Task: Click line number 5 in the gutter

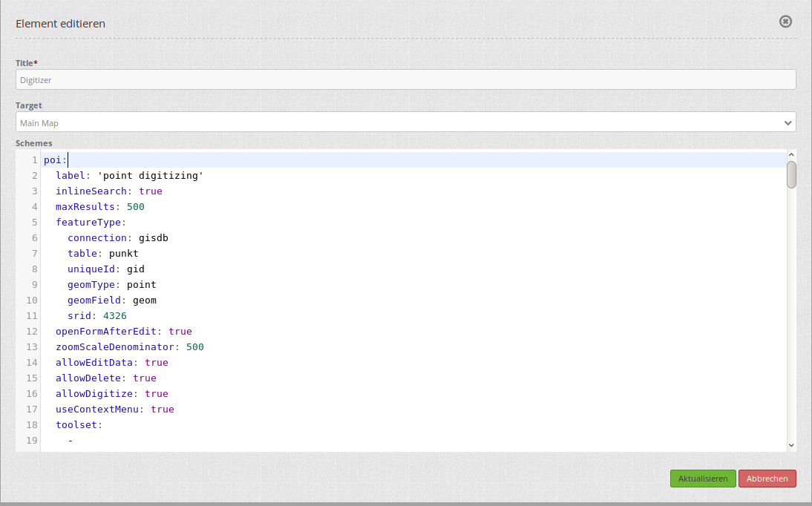Action: point(34,223)
